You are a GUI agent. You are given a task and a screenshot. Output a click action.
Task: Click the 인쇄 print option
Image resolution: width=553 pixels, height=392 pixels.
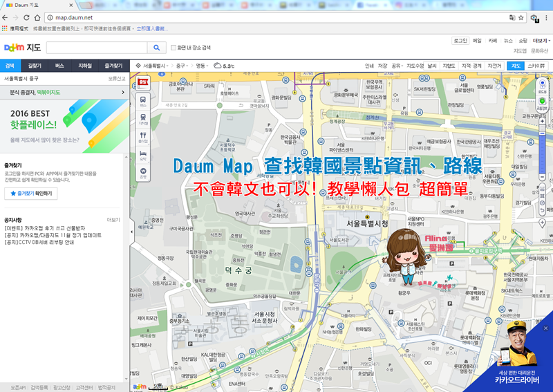pos(369,66)
